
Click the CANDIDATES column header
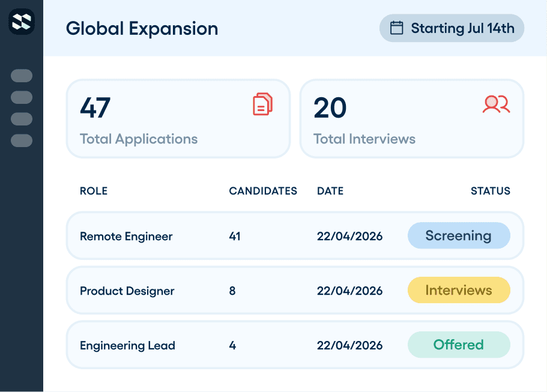pos(263,191)
